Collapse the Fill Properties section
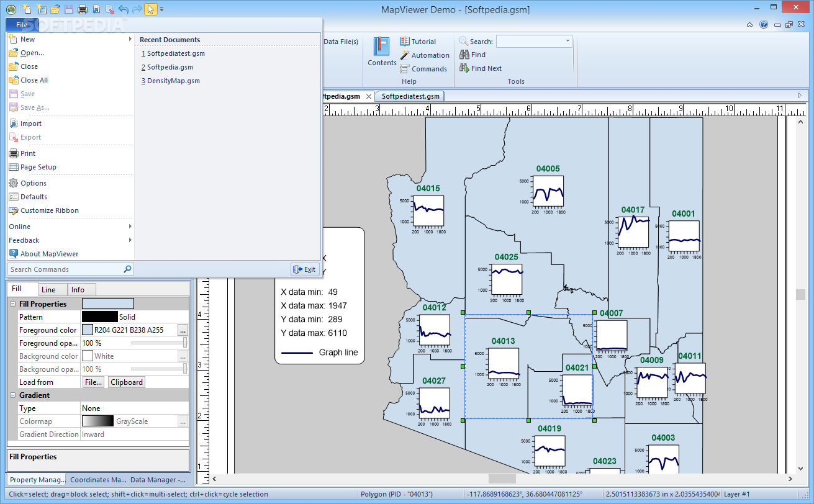 tap(13, 304)
